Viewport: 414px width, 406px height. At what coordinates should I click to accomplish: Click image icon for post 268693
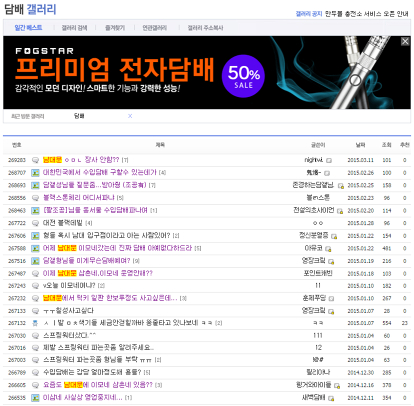[x=35, y=186]
